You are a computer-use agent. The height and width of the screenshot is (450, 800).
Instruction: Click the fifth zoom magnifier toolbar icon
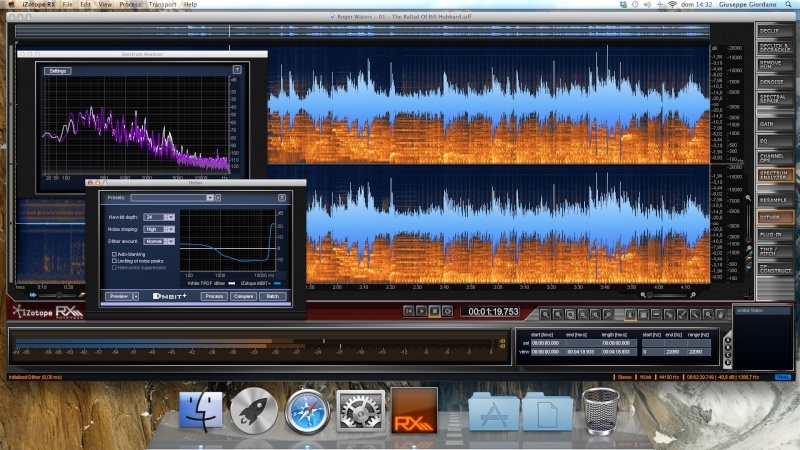coord(595,315)
